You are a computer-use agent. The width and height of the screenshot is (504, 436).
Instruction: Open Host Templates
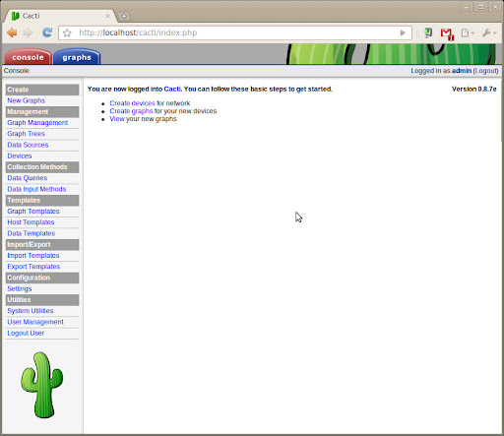(x=31, y=222)
